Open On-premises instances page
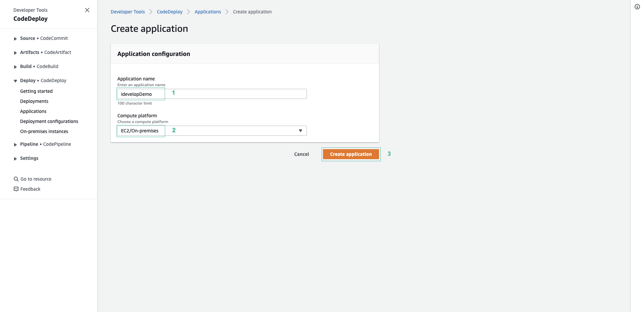The height and width of the screenshot is (312, 644). 44,131
